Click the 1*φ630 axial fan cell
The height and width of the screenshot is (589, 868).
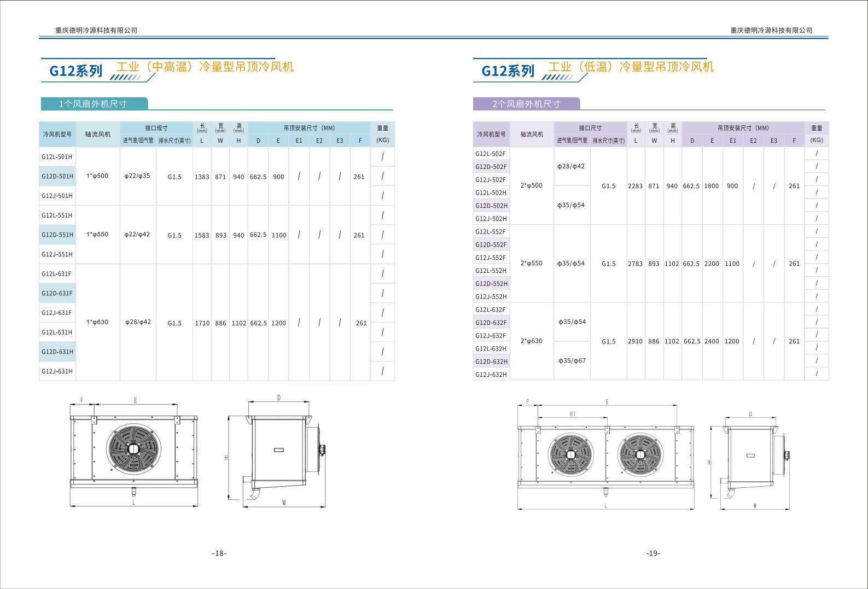(97, 322)
